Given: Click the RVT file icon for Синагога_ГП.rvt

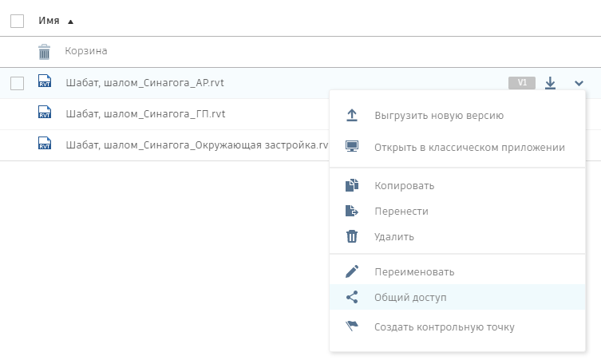Looking at the screenshot, I should tap(45, 114).
